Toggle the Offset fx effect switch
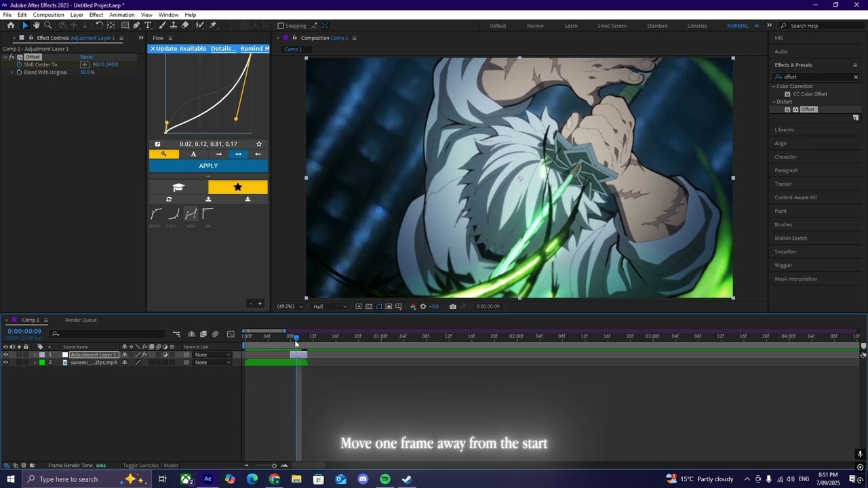This screenshot has height=488, width=868. (12, 57)
